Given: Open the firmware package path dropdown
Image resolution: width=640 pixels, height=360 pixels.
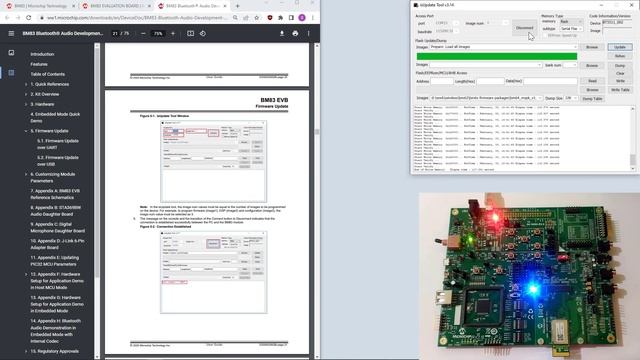Looking at the screenshot, I should (486, 98).
